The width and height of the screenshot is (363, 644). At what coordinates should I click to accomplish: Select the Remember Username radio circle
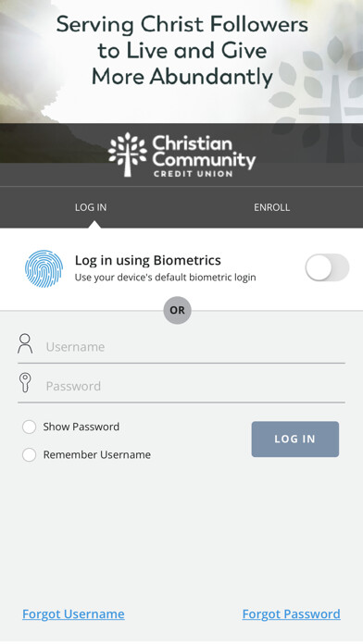tap(30, 454)
